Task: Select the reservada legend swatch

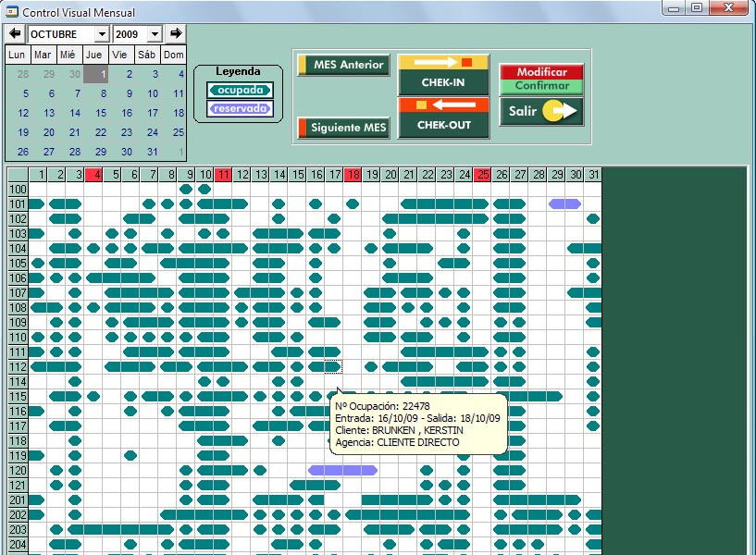Action: coord(240,108)
